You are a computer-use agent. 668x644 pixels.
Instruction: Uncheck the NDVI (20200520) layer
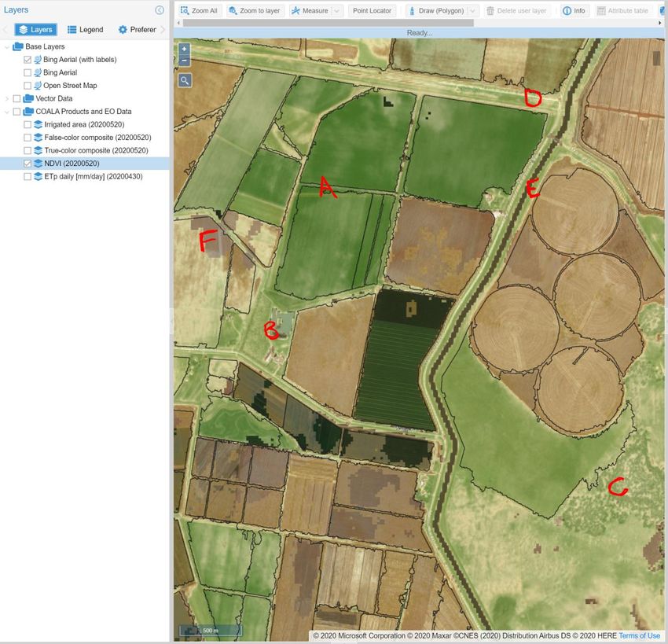pos(28,164)
